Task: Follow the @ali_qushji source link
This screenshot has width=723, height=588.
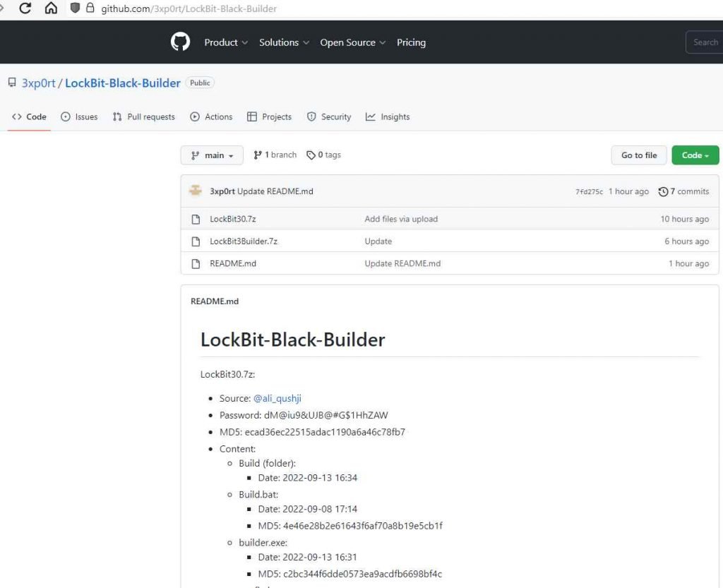Action: pyautogui.click(x=277, y=399)
